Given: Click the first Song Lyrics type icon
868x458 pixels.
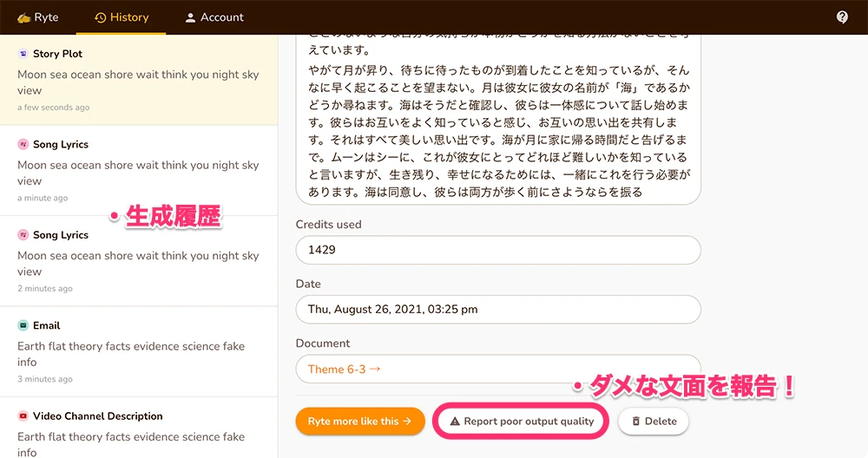Looking at the screenshot, I should [x=23, y=144].
